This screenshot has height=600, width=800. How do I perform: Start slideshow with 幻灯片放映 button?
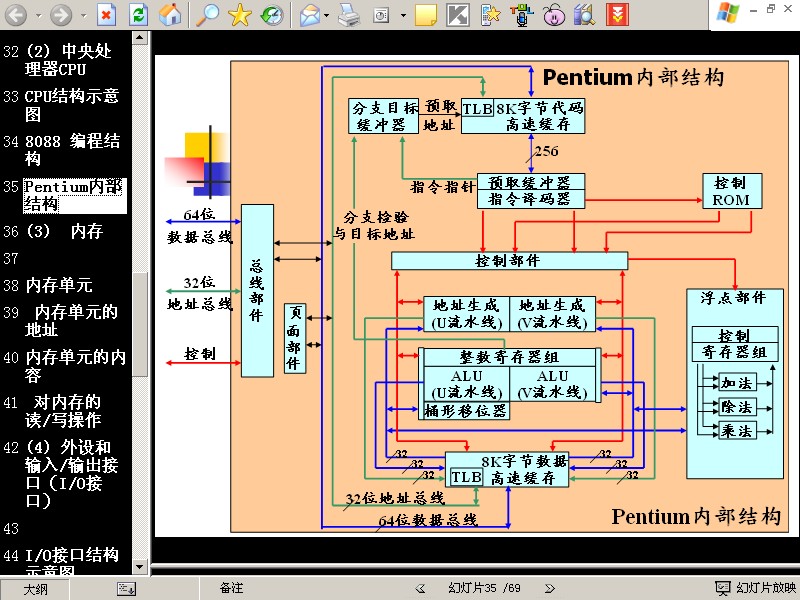click(756, 588)
